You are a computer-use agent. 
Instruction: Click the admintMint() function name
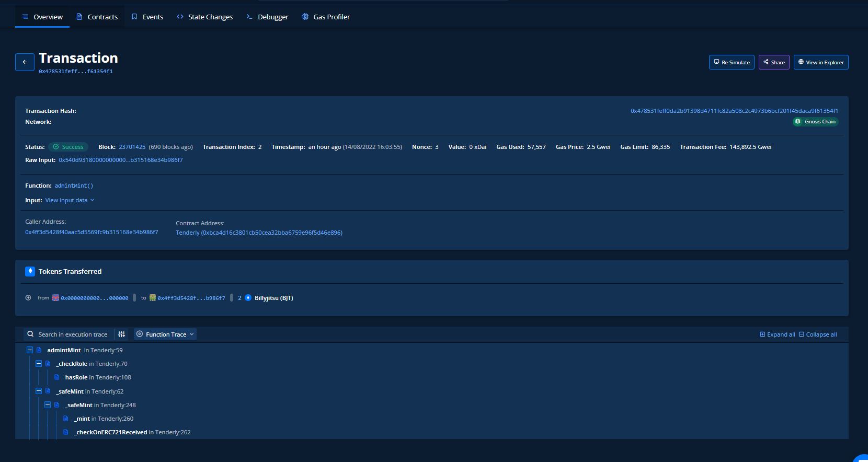pos(74,186)
